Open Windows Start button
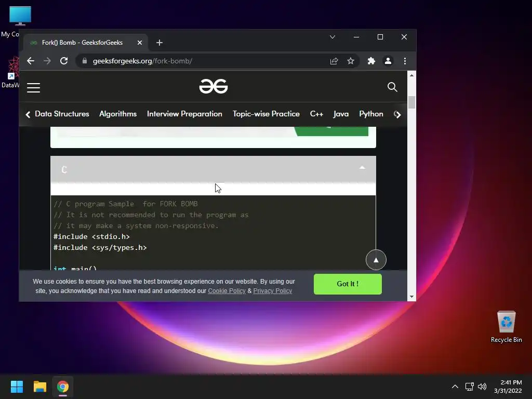Screen dimensions: 532x399 (17, 387)
